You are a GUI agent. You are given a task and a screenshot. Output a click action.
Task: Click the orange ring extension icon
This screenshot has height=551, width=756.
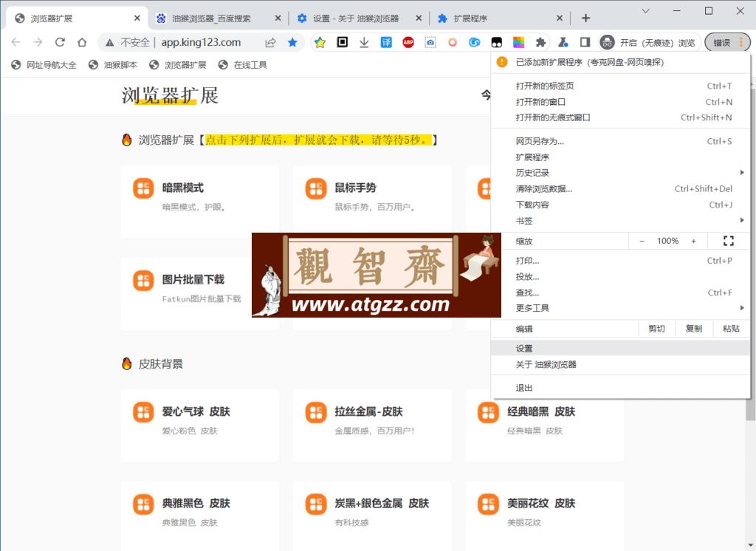(453, 42)
